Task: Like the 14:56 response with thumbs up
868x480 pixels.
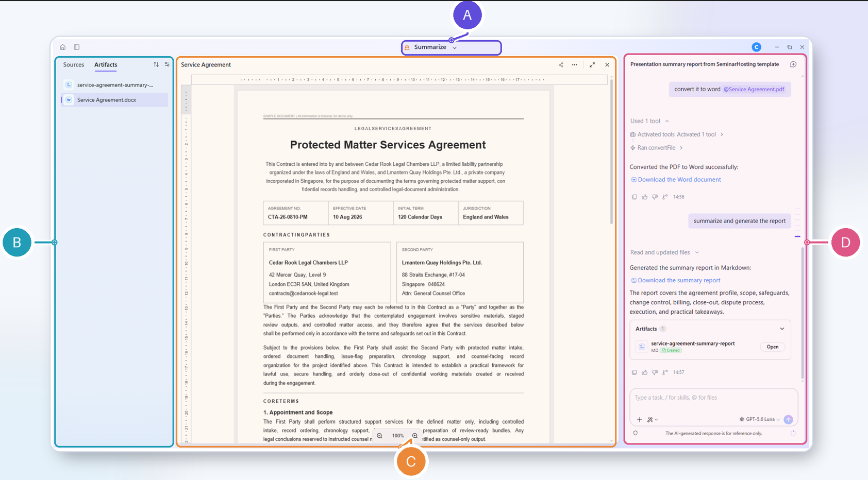Action: 644,197
